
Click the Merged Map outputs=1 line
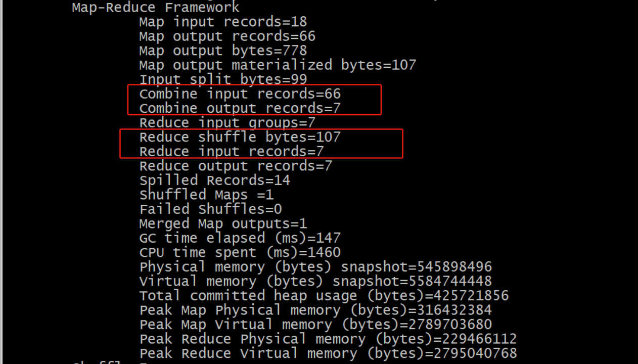point(223,223)
